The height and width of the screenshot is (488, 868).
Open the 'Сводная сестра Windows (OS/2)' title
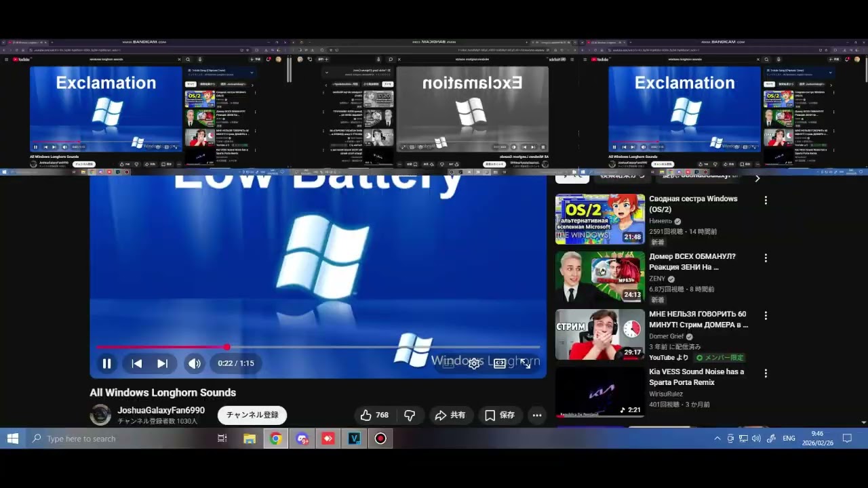(x=693, y=204)
